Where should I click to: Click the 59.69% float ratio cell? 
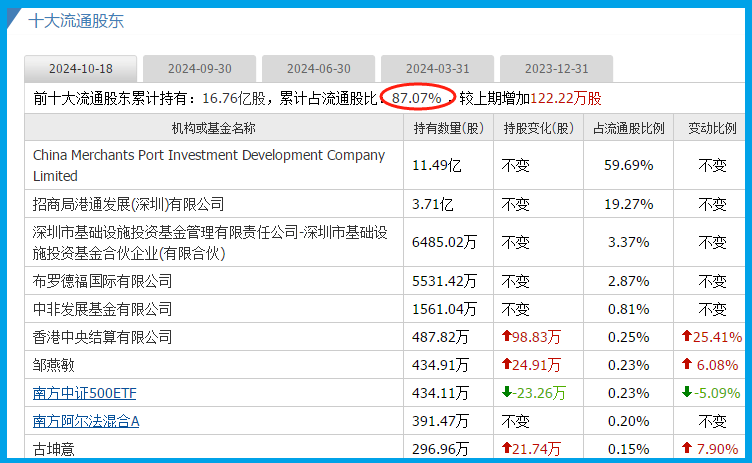pyautogui.click(x=629, y=166)
